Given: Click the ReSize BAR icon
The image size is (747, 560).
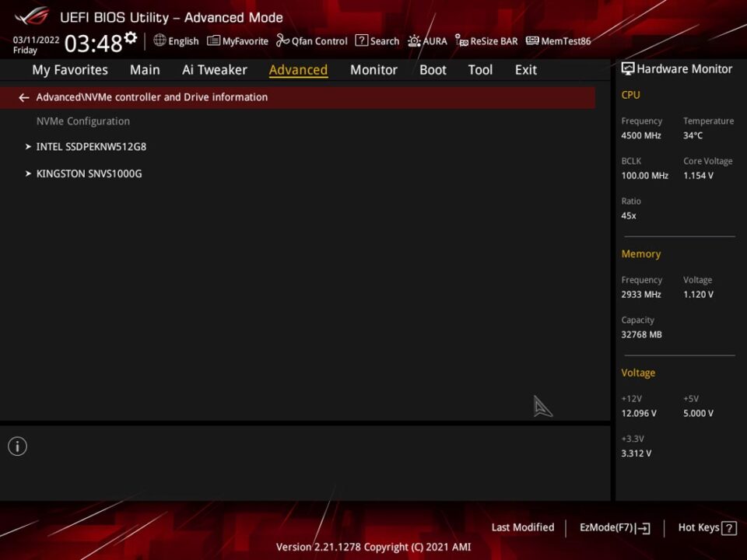Looking at the screenshot, I should click(461, 41).
